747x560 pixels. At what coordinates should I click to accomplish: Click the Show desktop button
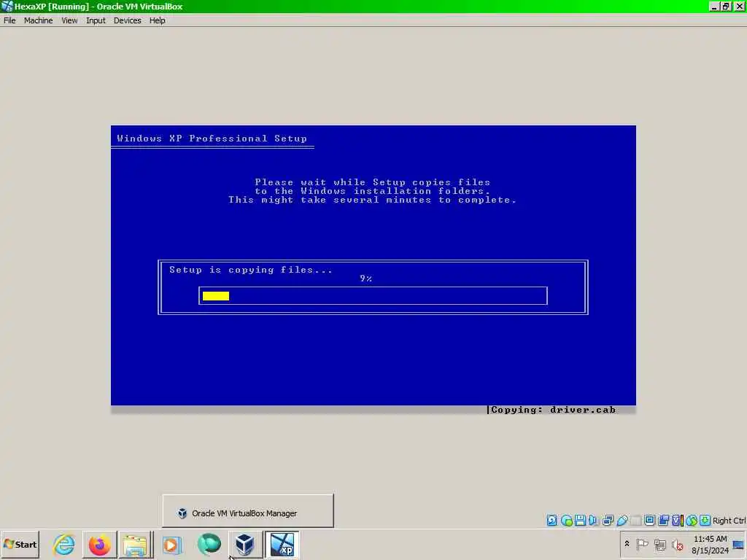[739, 545]
